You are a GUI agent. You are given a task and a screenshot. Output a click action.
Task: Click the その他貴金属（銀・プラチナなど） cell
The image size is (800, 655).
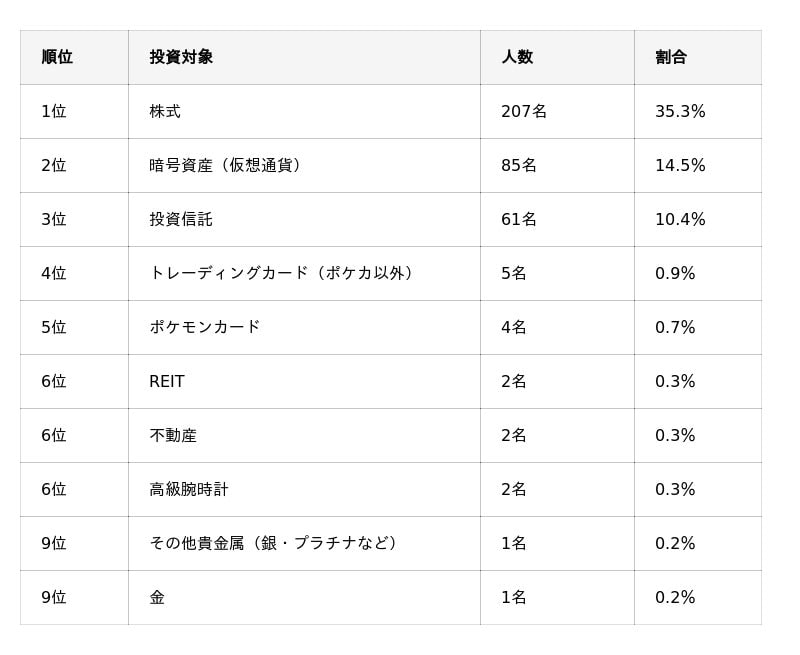pos(274,543)
